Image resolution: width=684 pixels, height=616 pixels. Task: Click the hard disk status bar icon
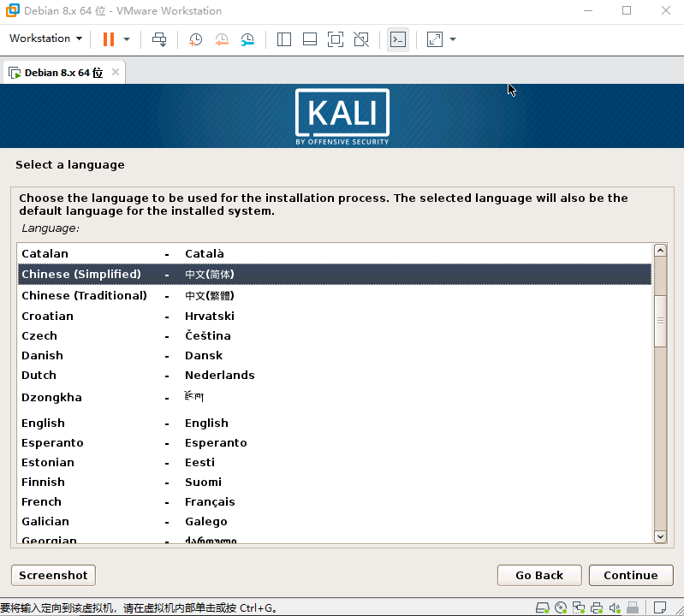tap(543, 607)
